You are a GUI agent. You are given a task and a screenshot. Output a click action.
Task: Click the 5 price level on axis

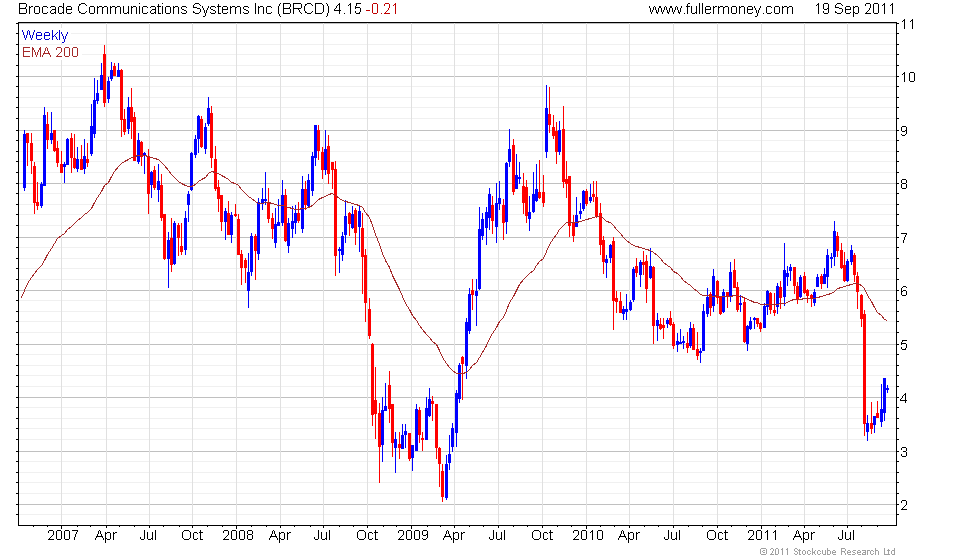[x=905, y=345]
